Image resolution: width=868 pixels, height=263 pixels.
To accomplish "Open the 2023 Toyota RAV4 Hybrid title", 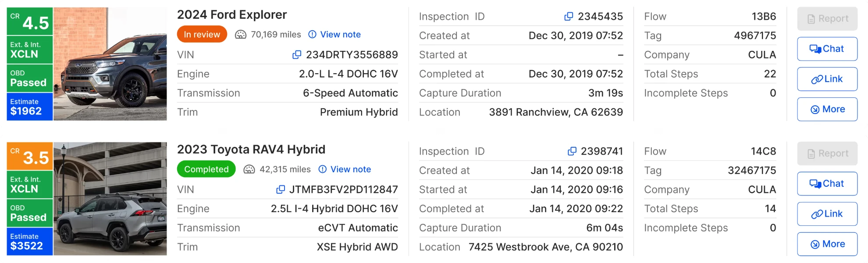I will (251, 149).
